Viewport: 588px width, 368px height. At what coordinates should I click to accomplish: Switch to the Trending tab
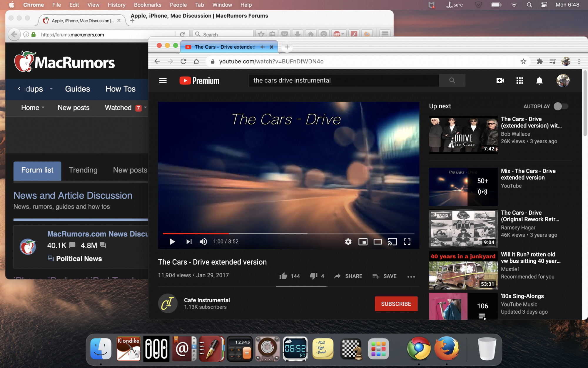point(83,170)
